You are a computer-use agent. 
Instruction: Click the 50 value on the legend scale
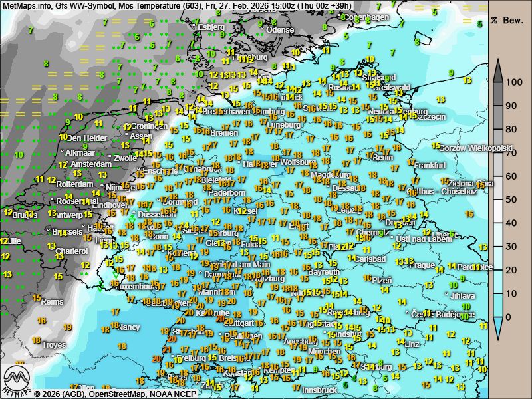pyautogui.click(x=513, y=199)
